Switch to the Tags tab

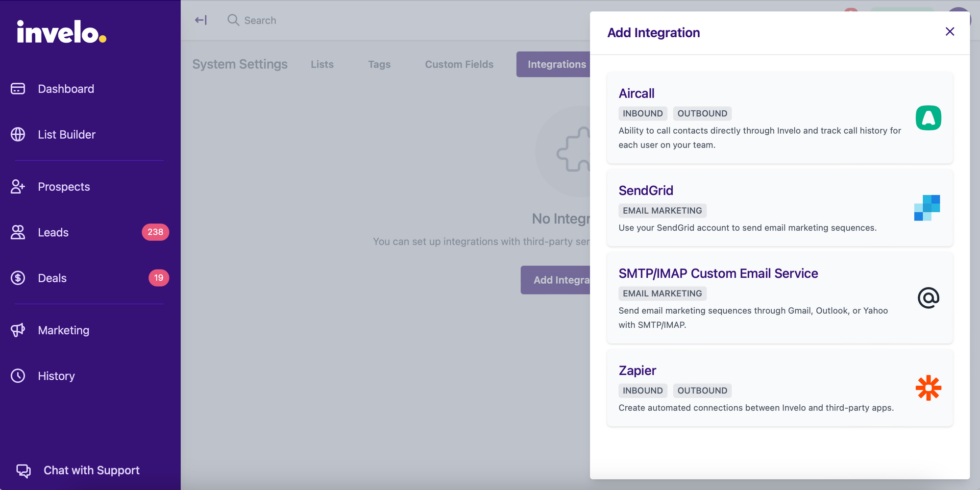(x=379, y=64)
